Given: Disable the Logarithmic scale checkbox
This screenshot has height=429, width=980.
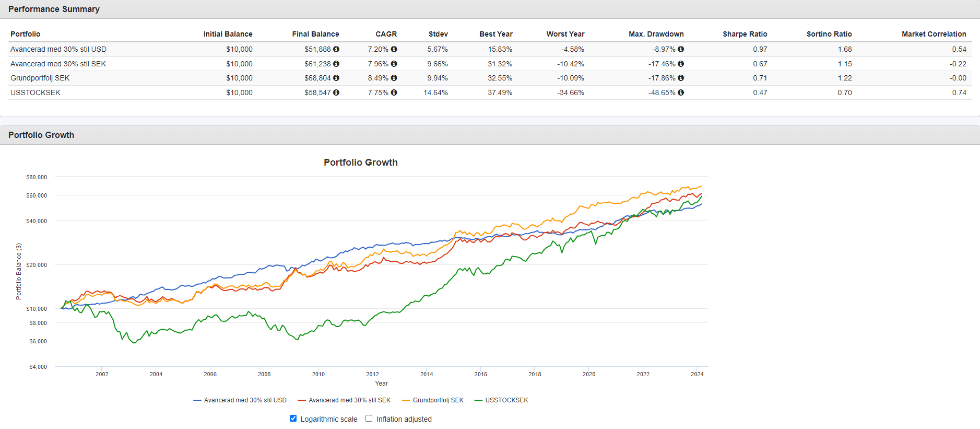Looking at the screenshot, I should (293, 419).
